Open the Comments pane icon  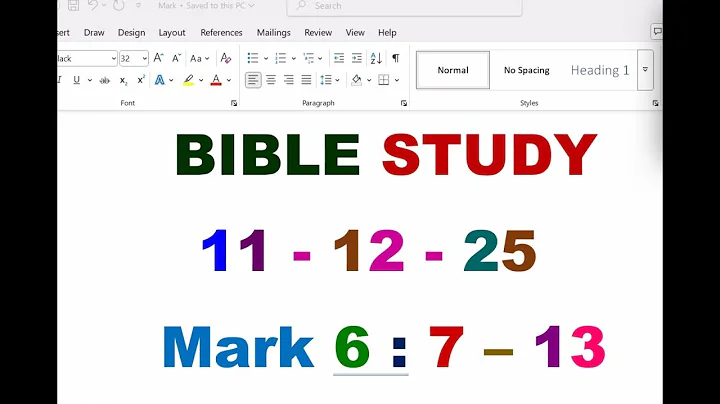click(x=657, y=31)
